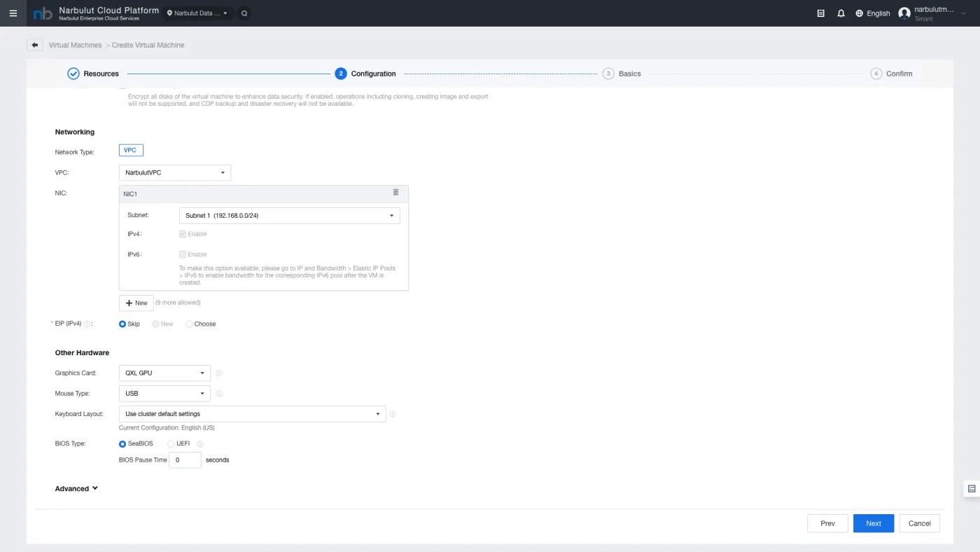The height and width of the screenshot is (552, 980).
Task: Select Skip for EIP
Action: point(122,324)
